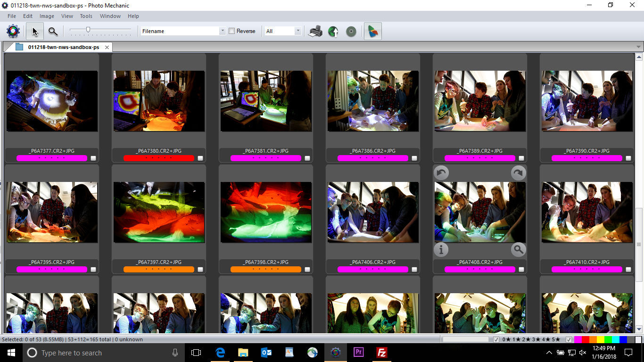Expand the tab list arrow at tab bar end
644x362 pixels.
(x=639, y=47)
